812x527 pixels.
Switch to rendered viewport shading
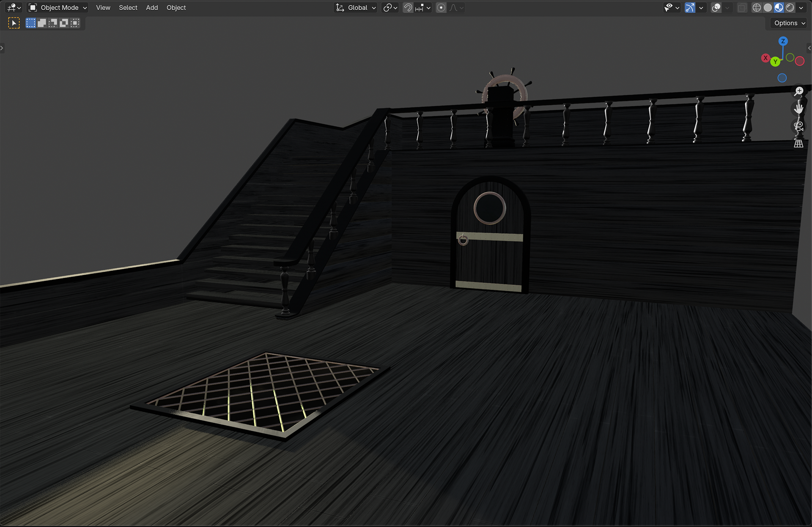pyautogui.click(x=790, y=8)
